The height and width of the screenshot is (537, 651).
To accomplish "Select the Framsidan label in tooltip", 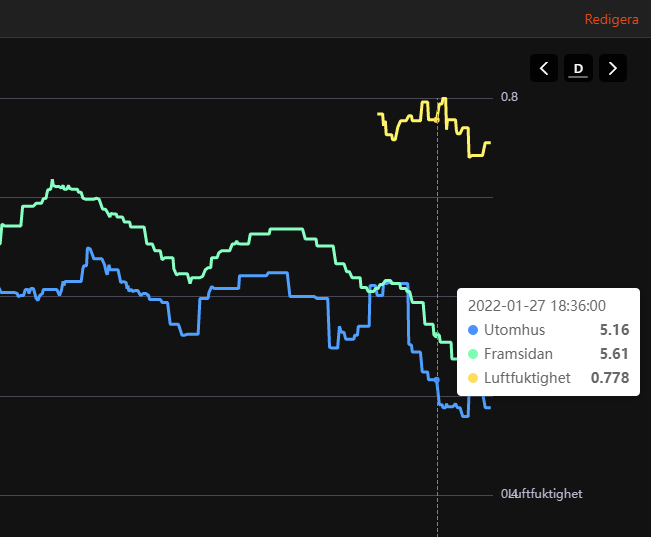I will pyautogui.click(x=518, y=354).
